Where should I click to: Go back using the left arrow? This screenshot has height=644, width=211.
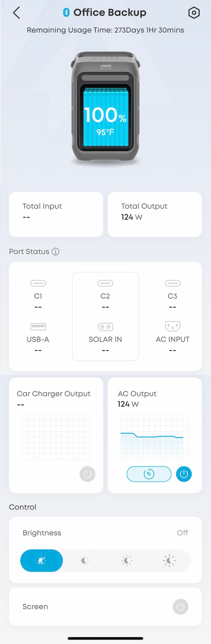pyautogui.click(x=16, y=13)
